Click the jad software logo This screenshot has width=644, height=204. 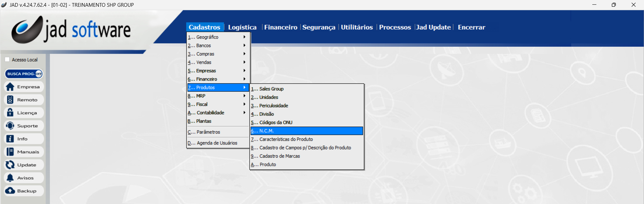pos(71,30)
